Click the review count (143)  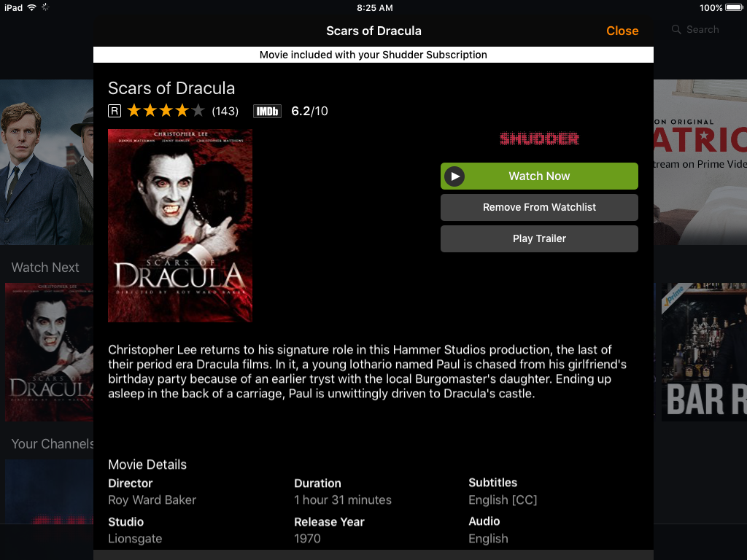pos(225,112)
